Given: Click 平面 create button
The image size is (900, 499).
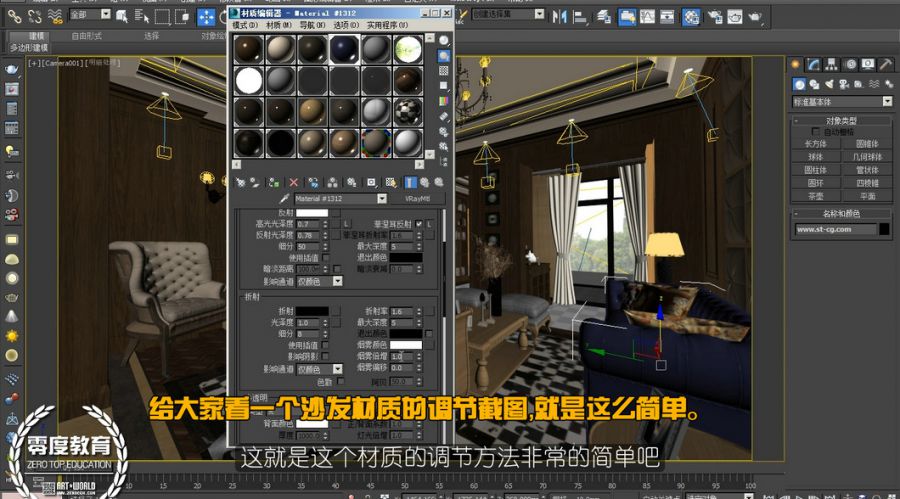Looking at the screenshot, I should pyautogui.click(x=867, y=196).
